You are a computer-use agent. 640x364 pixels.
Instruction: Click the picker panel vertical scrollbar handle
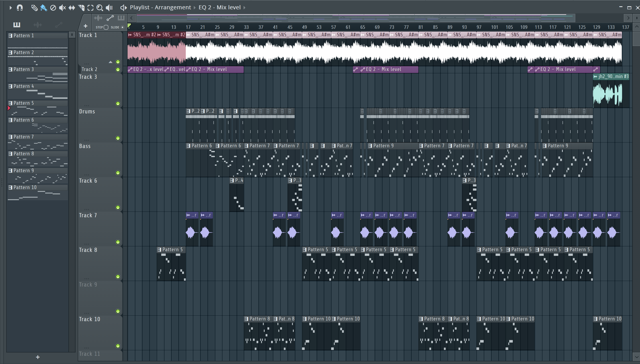click(72, 35)
